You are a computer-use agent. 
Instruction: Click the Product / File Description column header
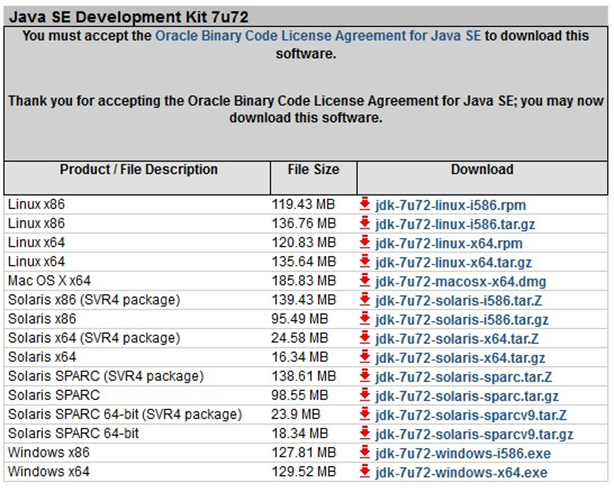[137, 170]
